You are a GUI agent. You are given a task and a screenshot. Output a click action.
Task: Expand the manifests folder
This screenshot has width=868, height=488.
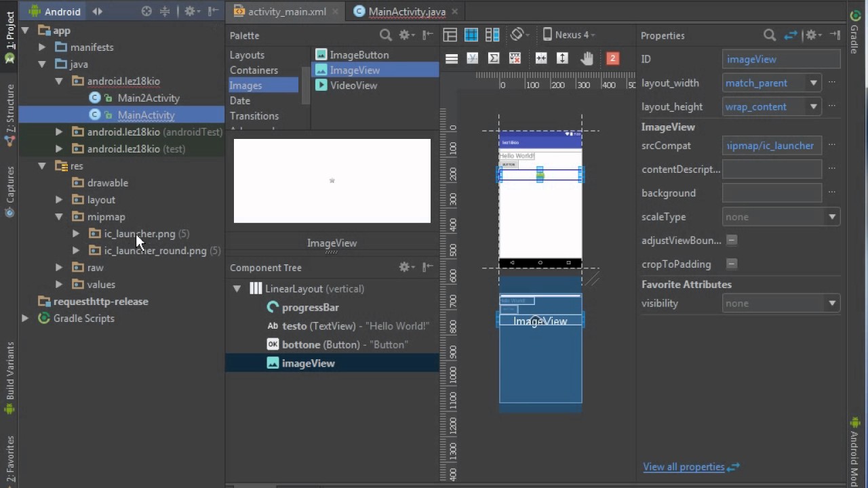pyautogui.click(x=42, y=47)
